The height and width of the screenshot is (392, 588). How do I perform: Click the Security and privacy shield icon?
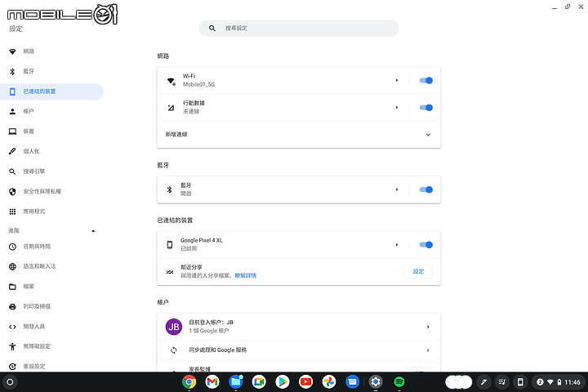[x=12, y=192]
